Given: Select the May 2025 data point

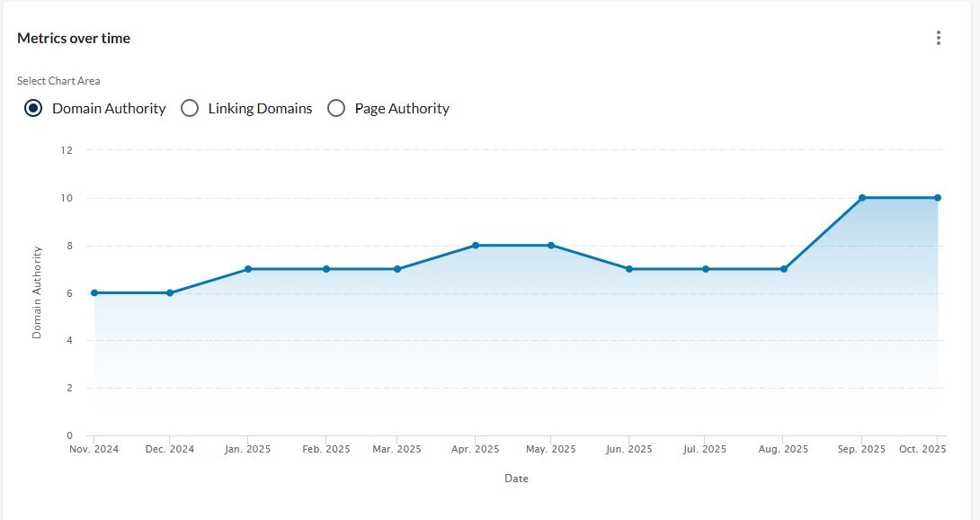Looking at the screenshot, I should point(551,245).
